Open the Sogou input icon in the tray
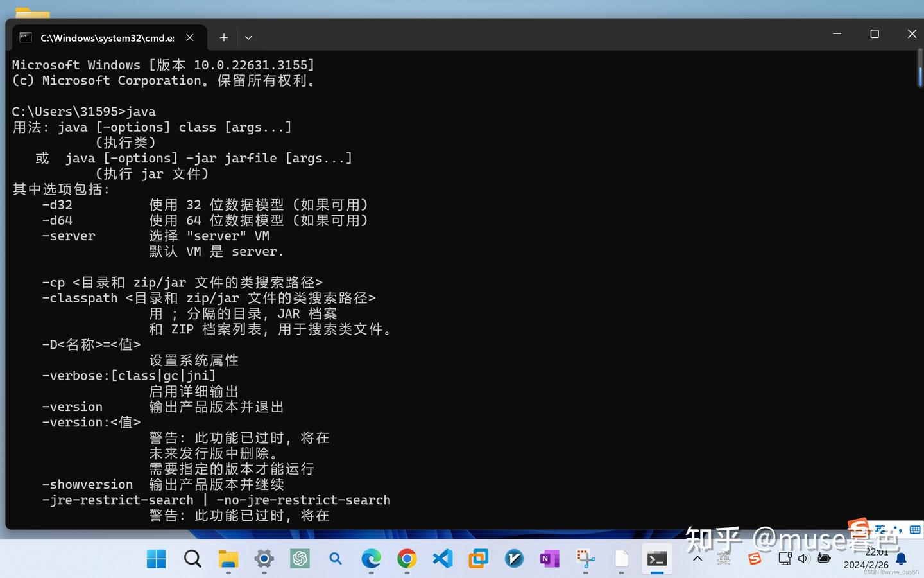Viewport: 924px width, 578px height. pos(755,559)
